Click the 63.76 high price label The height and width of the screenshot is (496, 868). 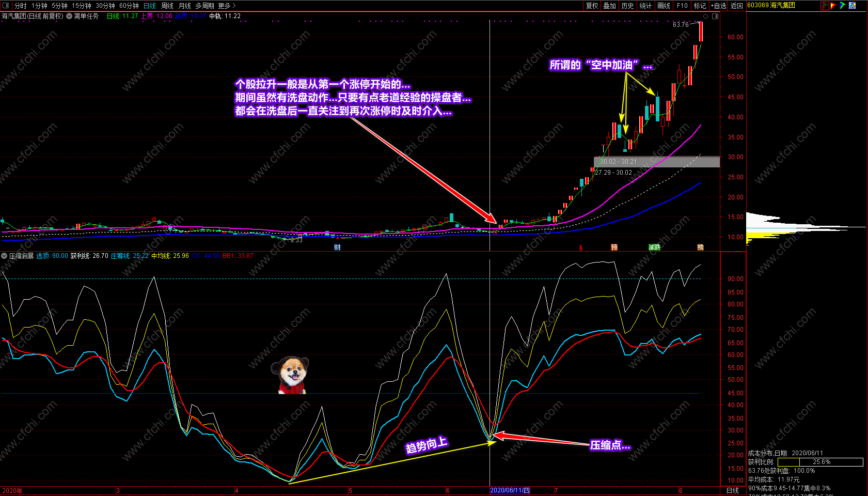(x=681, y=25)
